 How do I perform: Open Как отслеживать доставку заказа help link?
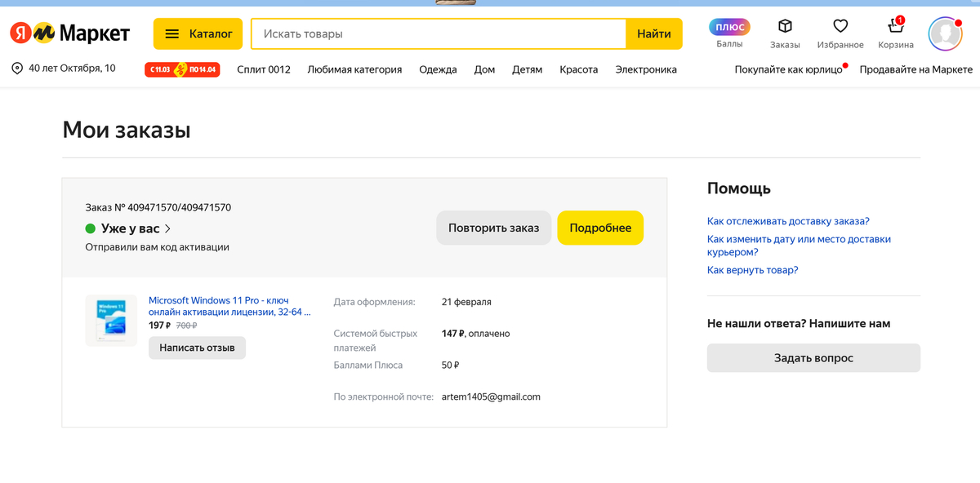click(788, 221)
